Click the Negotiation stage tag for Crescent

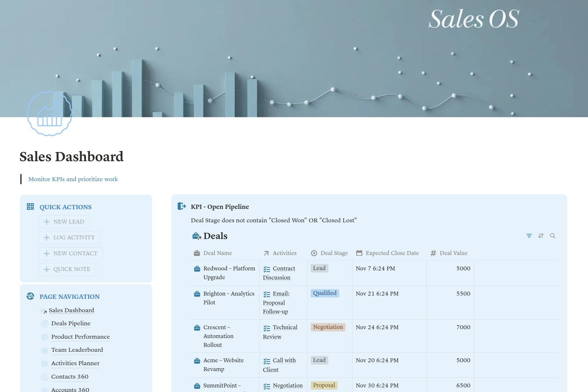(x=328, y=327)
